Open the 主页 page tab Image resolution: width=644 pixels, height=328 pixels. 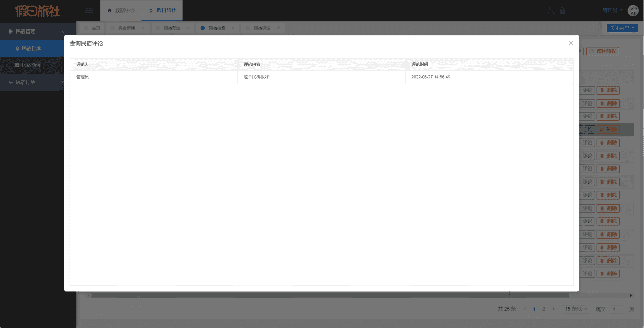(92, 28)
